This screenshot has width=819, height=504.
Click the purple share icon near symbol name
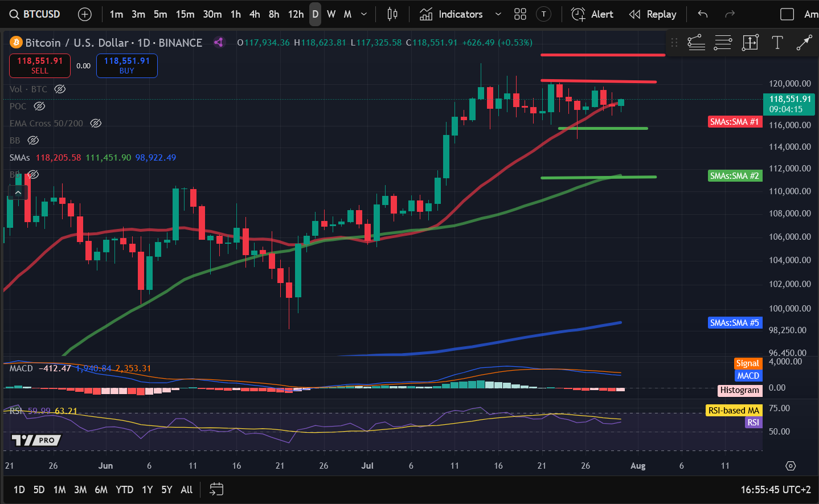click(x=219, y=42)
